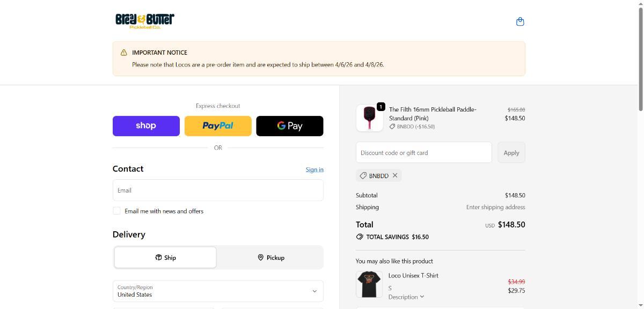
Task: Click the discount code or gift card field
Action: [423, 153]
